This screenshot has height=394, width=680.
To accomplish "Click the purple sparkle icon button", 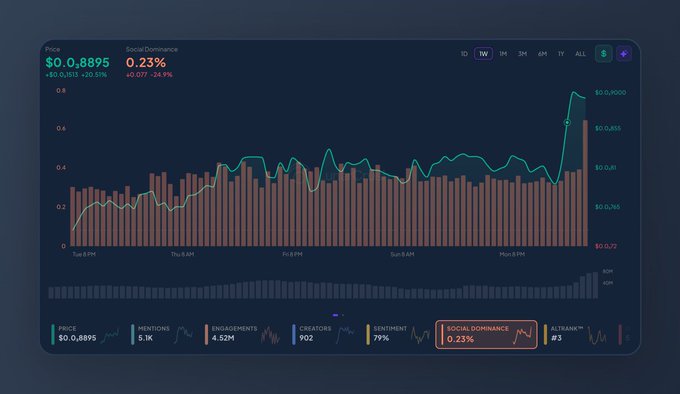I will point(624,54).
